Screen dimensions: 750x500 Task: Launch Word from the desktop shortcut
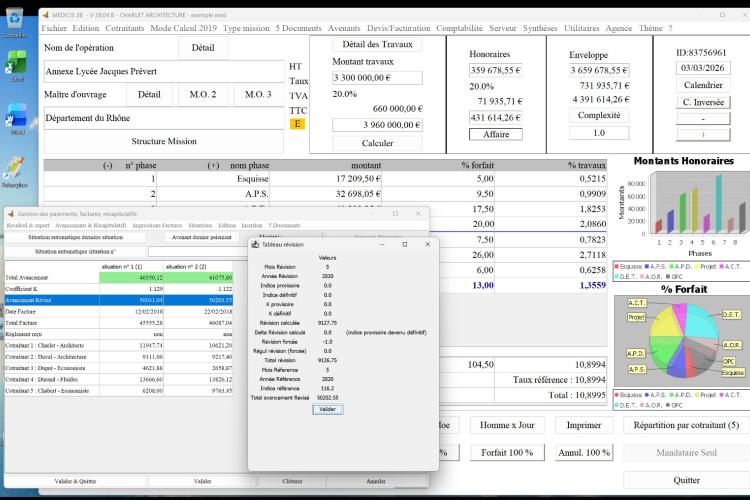16,119
